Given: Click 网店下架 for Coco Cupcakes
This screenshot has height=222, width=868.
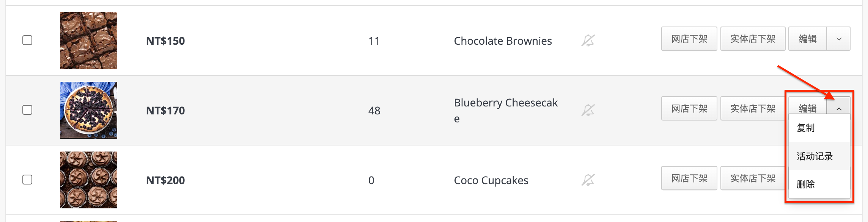Looking at the screenshot, I should [689, 178].
